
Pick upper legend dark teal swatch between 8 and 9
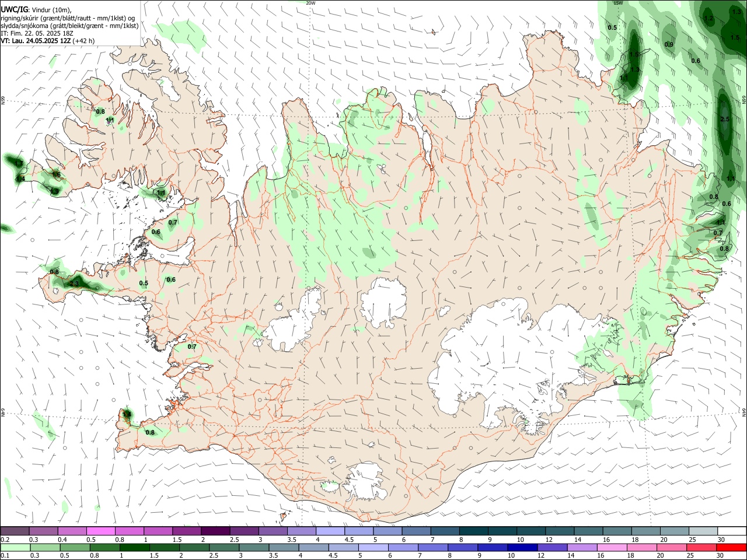(472, 531)
